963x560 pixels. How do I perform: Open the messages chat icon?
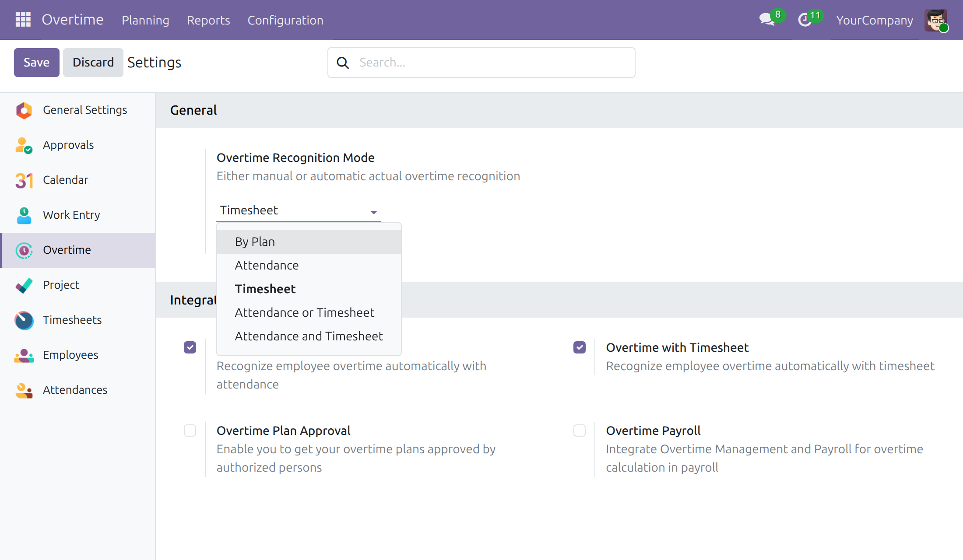pyautogui.click(x=767, y=20)
